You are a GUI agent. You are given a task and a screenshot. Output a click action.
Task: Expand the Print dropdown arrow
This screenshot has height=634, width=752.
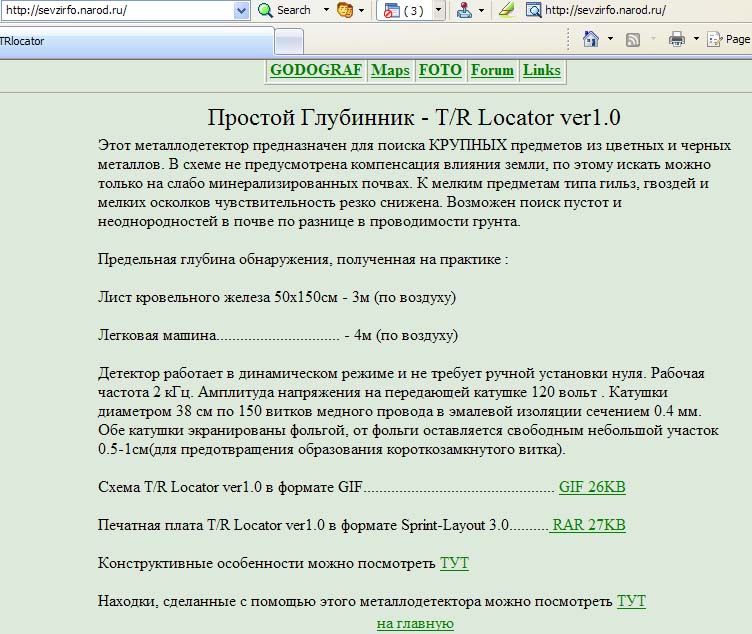click(x=696, y=39)
